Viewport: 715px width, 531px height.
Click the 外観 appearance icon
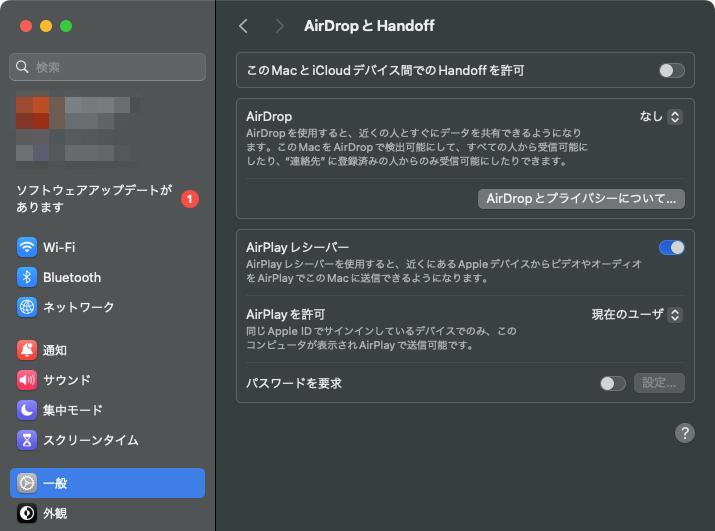pyautogui.click(x=27, y=513)
